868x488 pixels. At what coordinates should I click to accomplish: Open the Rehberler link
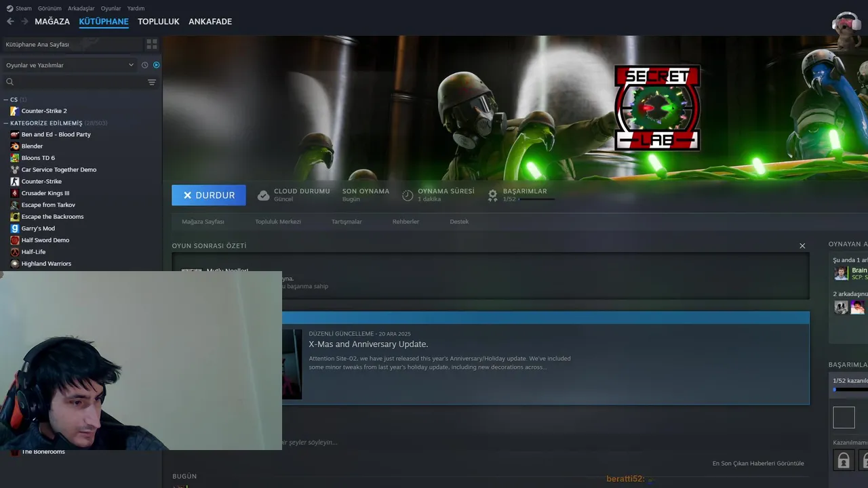click(x=406, y=222)
